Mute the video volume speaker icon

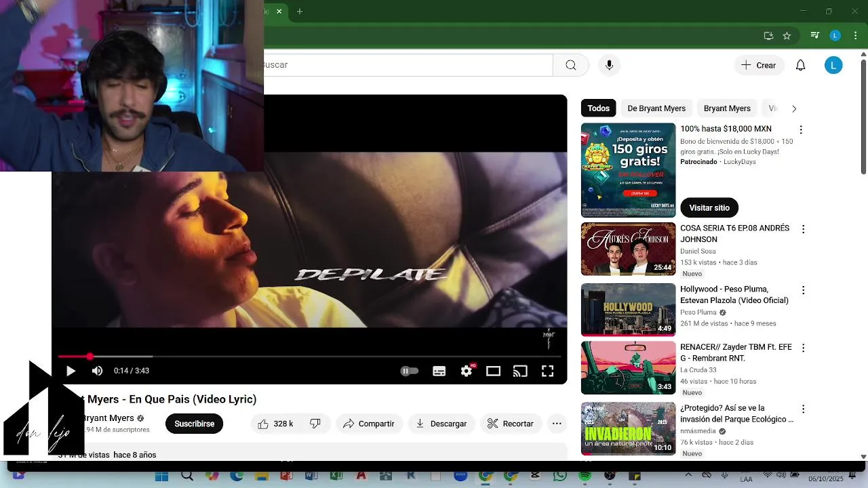click(x=97, y=371)
